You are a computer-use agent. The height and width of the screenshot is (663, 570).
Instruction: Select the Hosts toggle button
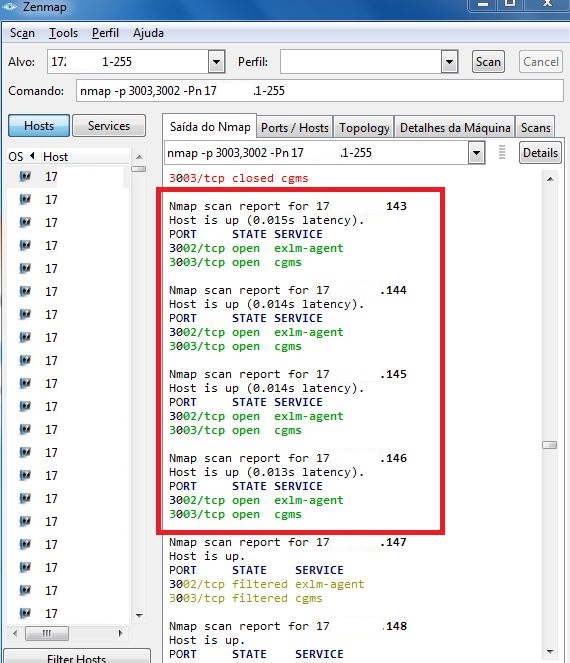[39, 126]
